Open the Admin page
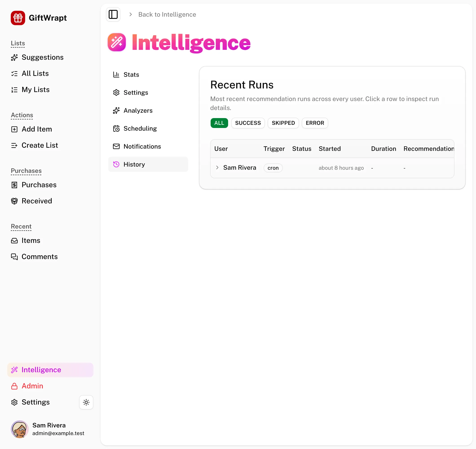The height and width of the screenshot is (449, 476). coord(50,386)
